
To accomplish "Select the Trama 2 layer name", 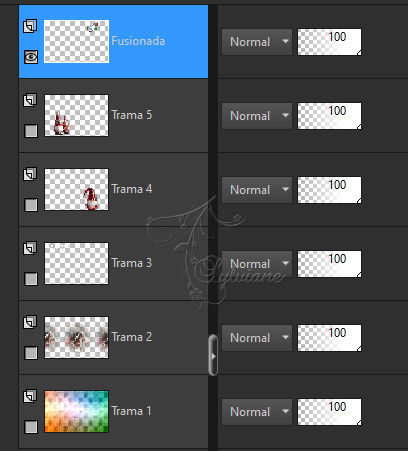I will tap(132, 337).
